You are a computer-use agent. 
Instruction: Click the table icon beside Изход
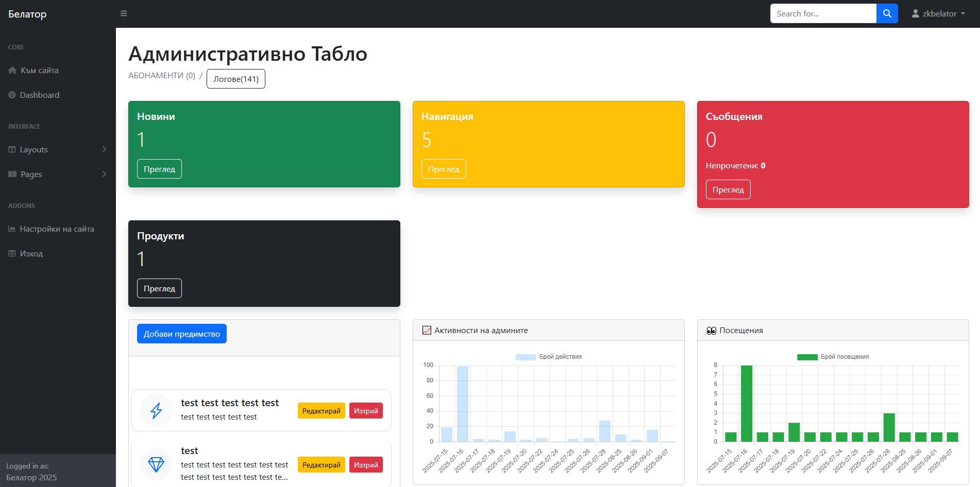pos(12,254)
